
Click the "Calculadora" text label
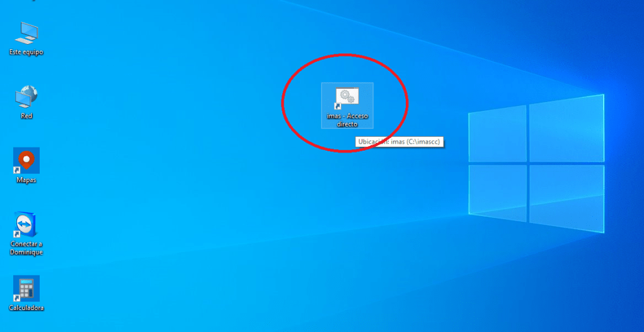tap(26, 308)
